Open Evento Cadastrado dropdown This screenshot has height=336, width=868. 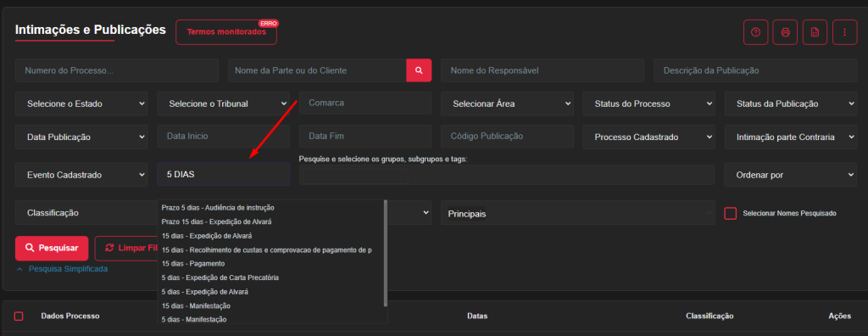[81, 175]
